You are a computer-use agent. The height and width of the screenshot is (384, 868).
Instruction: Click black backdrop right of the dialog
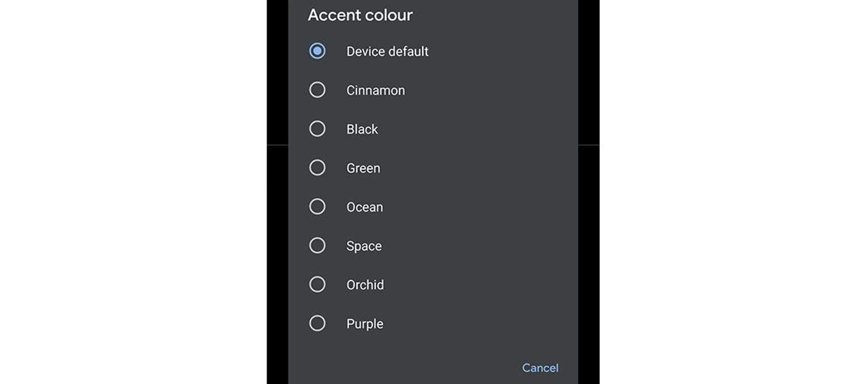coord(589,207)
